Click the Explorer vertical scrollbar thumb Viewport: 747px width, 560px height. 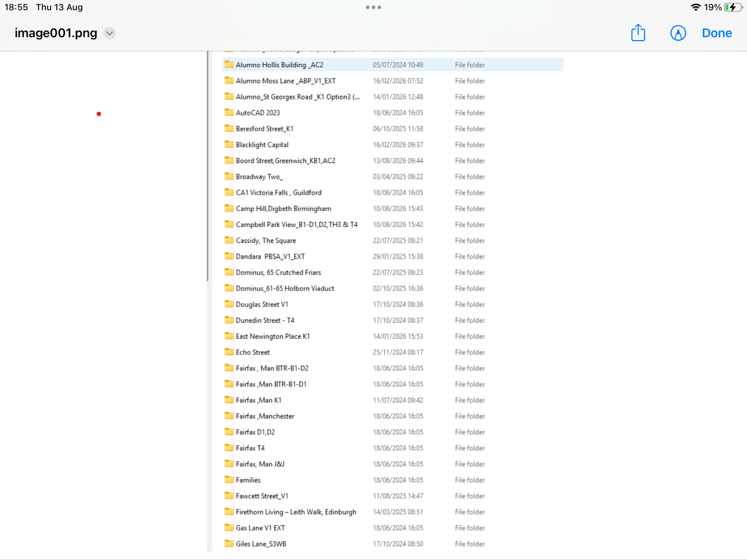coord(208,166)
